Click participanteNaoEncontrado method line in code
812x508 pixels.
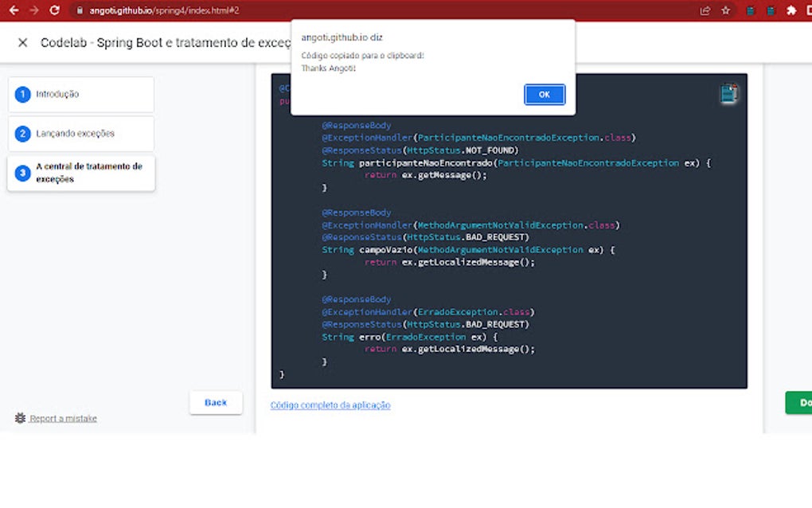click(x=517, y=163)
